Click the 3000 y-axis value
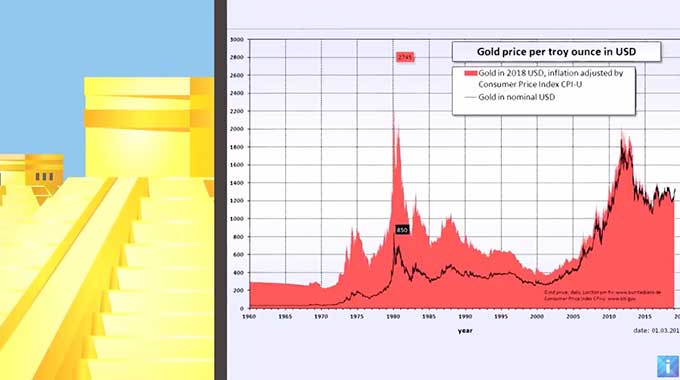This screenshot has height=380, width=680. (x=237, y=39)
